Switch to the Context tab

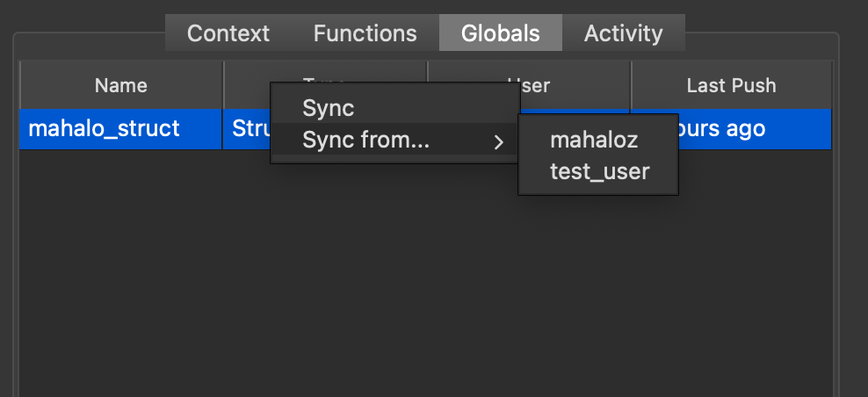pos(228,34)
